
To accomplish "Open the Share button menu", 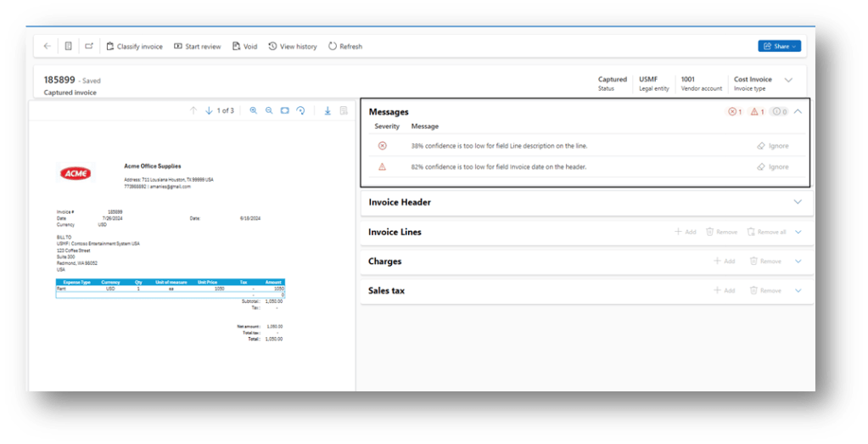I will [779, 47].
